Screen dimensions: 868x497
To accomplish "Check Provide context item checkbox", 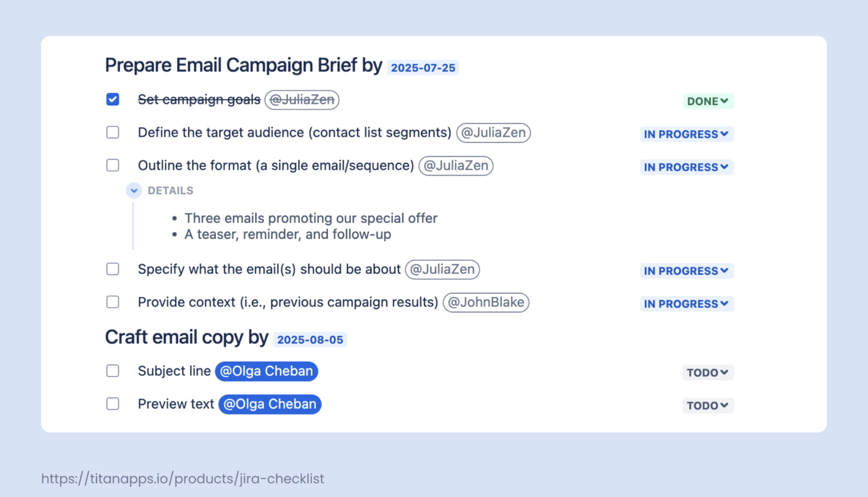I will click(x=113, y=302).
